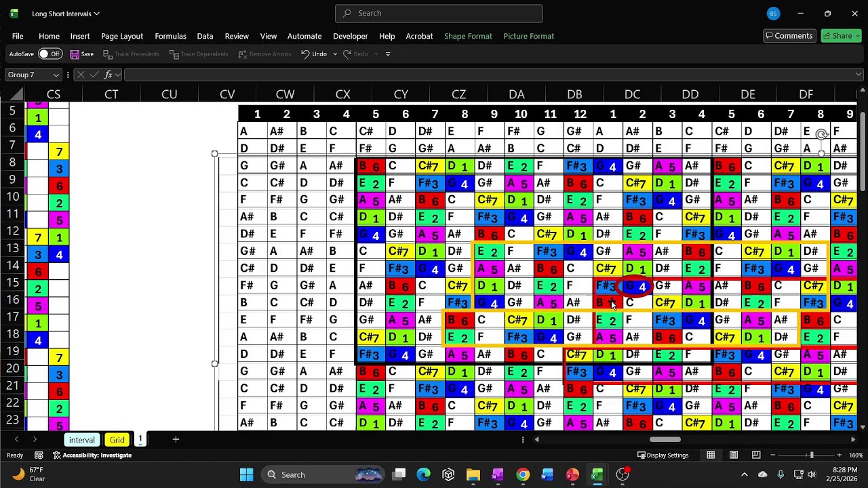The width and height of the screenshot is (868, 488).
Task: Open the View tab
Action: [x=269, y=36]
